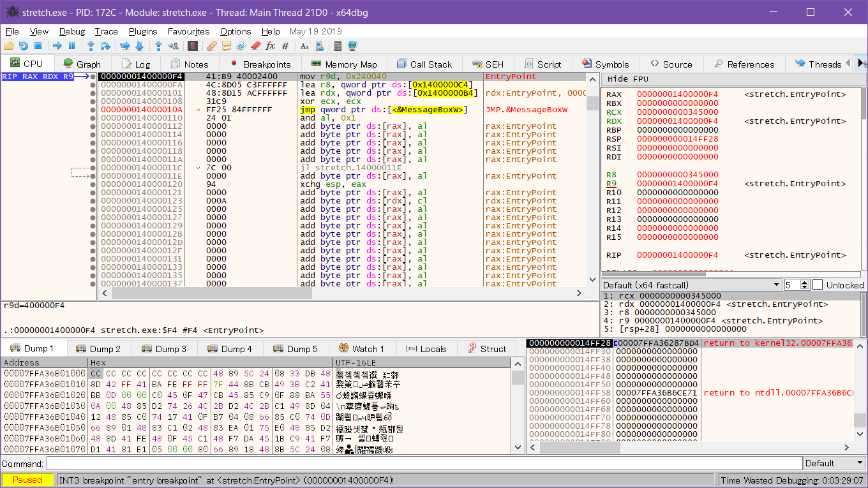Screen dimensions: 868x488
Task: Open the calling convention dropdown
Action: [692, 285]
